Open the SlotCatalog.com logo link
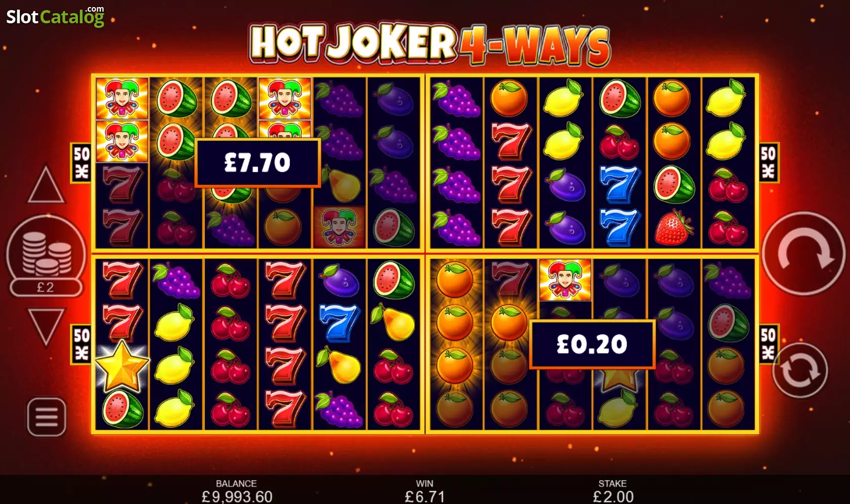The width and height of the screenshot is (850, 504). (x=56, y=16)
